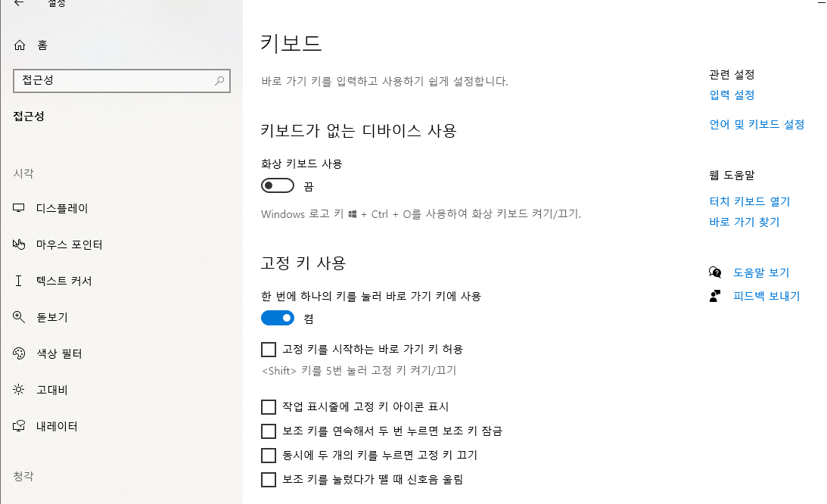Image resolution: width=827 pixels, height=504 pixels.
Task: Enable 보조 키를 눌렀다가 뗄 때 신호음 울림
Action: pos(269,480)
